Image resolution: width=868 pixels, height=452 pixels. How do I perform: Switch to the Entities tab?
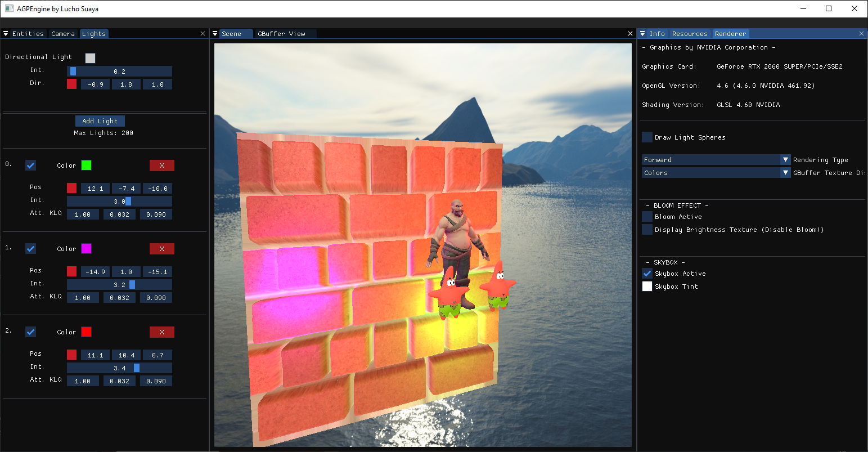pos(28,34)
